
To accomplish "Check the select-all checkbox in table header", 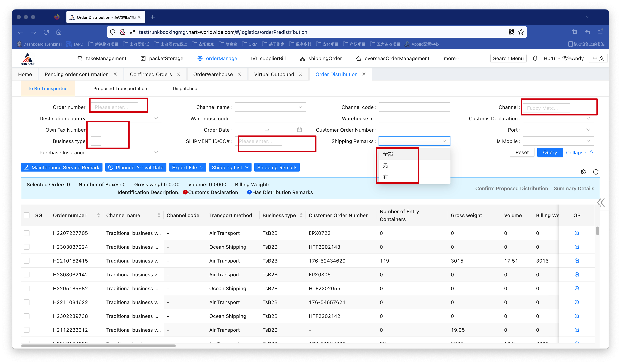I will (x=27, y=215).
